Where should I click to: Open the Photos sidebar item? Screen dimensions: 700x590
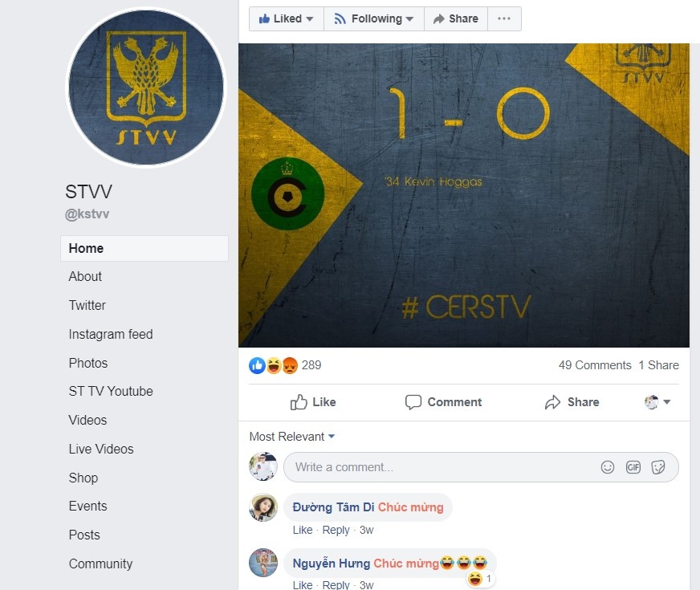[x=88, y=364]
